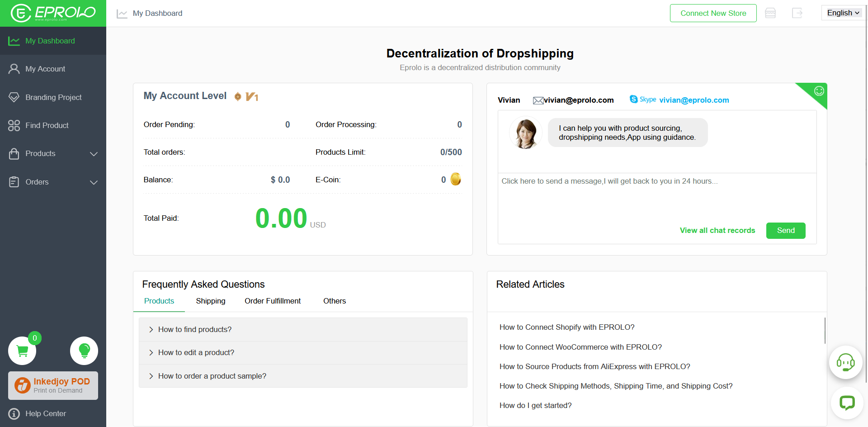
Task: Click the My Account person icon
Action: pos(14,69)
